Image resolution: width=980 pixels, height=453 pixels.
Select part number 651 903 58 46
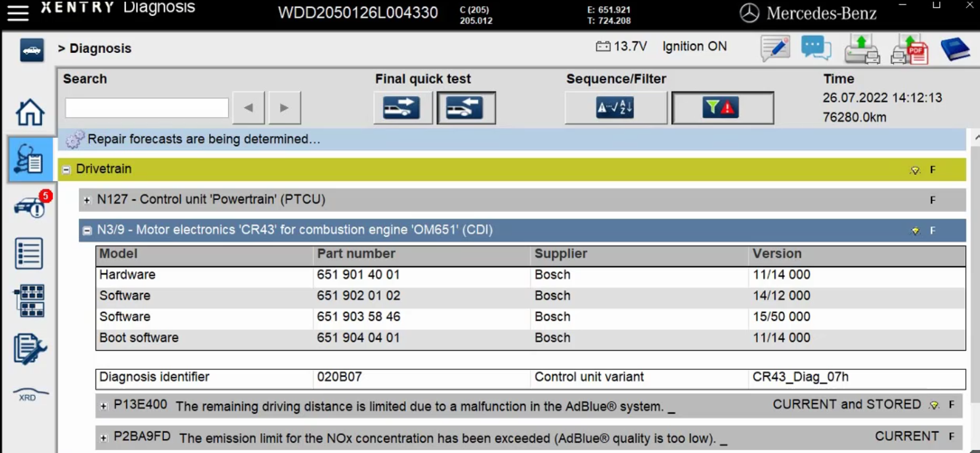359,316
